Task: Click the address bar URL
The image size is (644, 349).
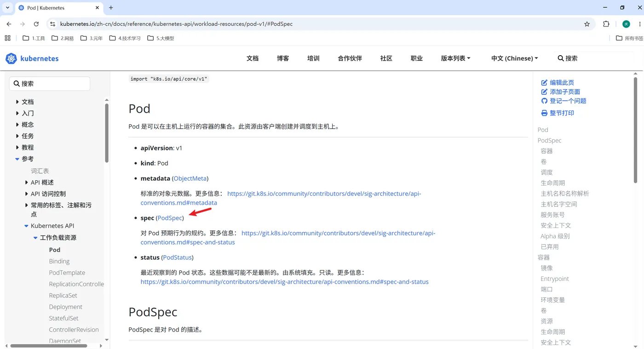Action: 176,24
